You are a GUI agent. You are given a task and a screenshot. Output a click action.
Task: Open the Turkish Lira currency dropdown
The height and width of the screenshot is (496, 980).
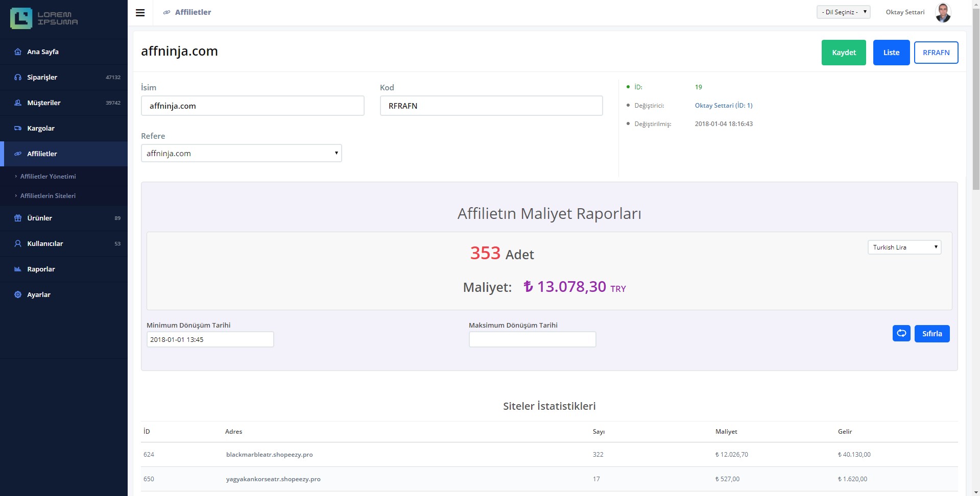coord(904,247)
